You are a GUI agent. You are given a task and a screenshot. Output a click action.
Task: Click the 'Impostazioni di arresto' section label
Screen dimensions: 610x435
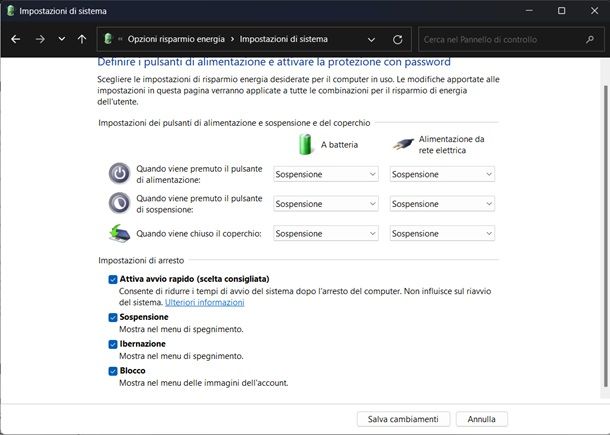[141, 260]
